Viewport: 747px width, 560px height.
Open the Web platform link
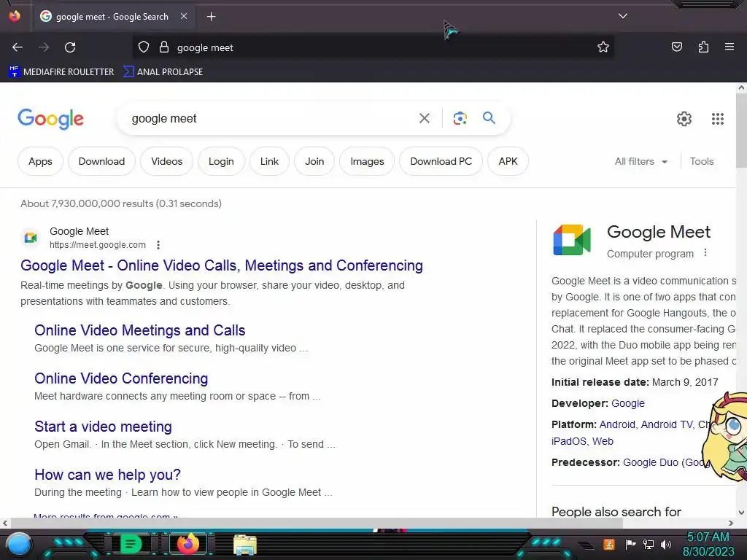tap(603, 441)
